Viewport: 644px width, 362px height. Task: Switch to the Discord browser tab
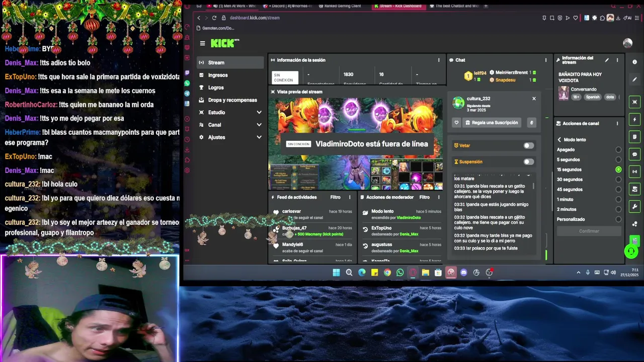(288, 6)
